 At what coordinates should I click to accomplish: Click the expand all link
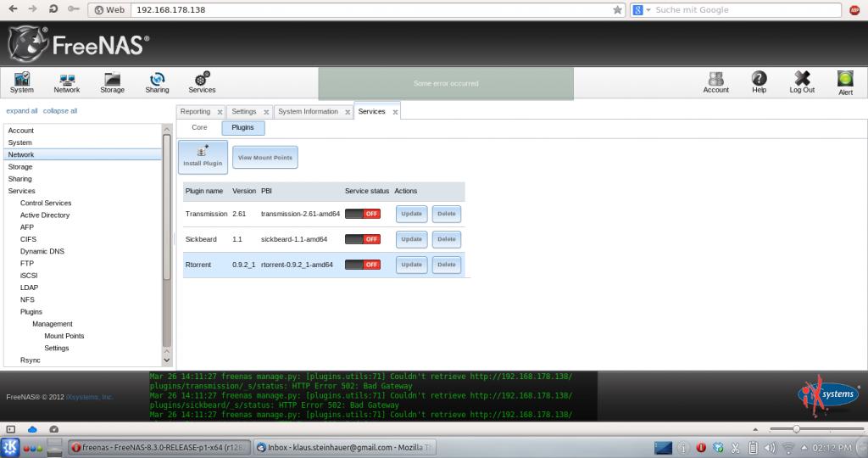click(22, 111)
